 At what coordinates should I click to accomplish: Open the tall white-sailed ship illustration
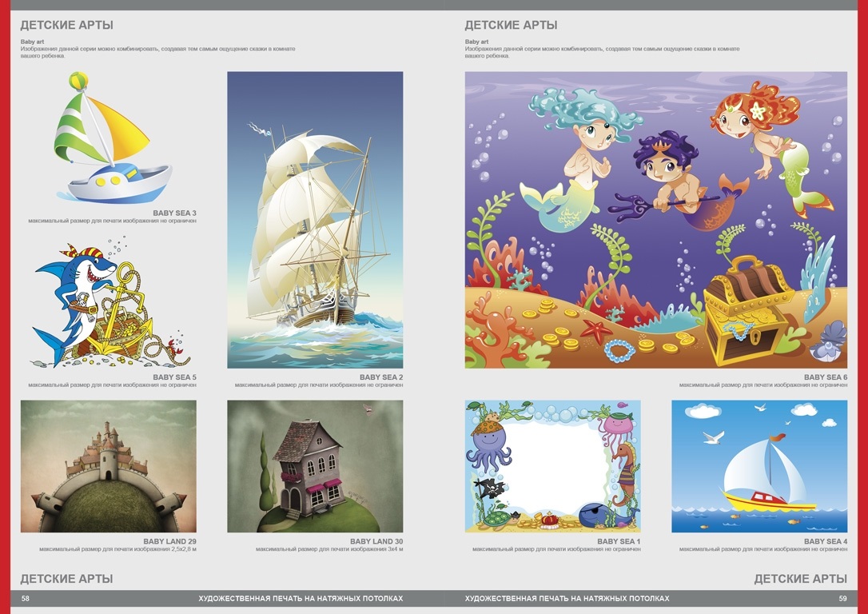(x=315, y=220)
